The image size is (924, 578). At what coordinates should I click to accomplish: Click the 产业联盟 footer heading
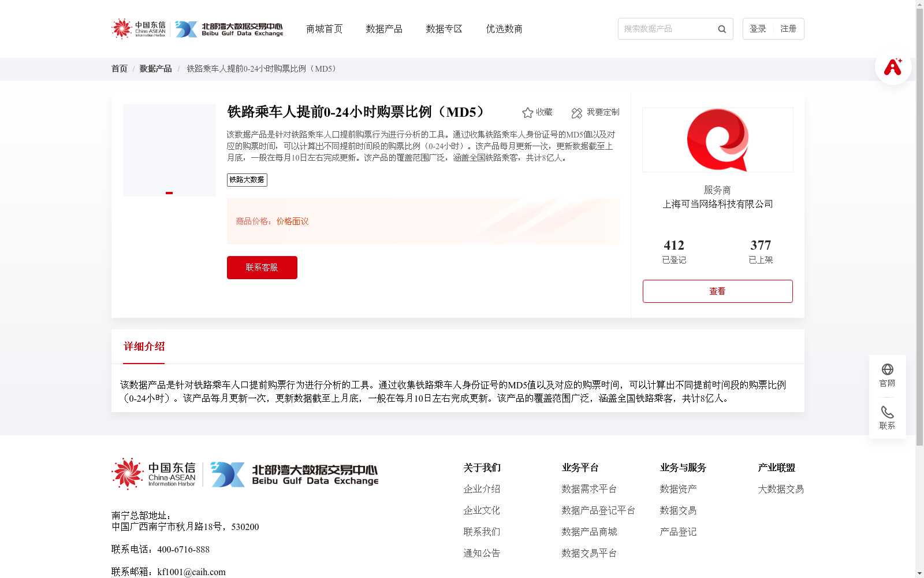[x=776, y=468]
